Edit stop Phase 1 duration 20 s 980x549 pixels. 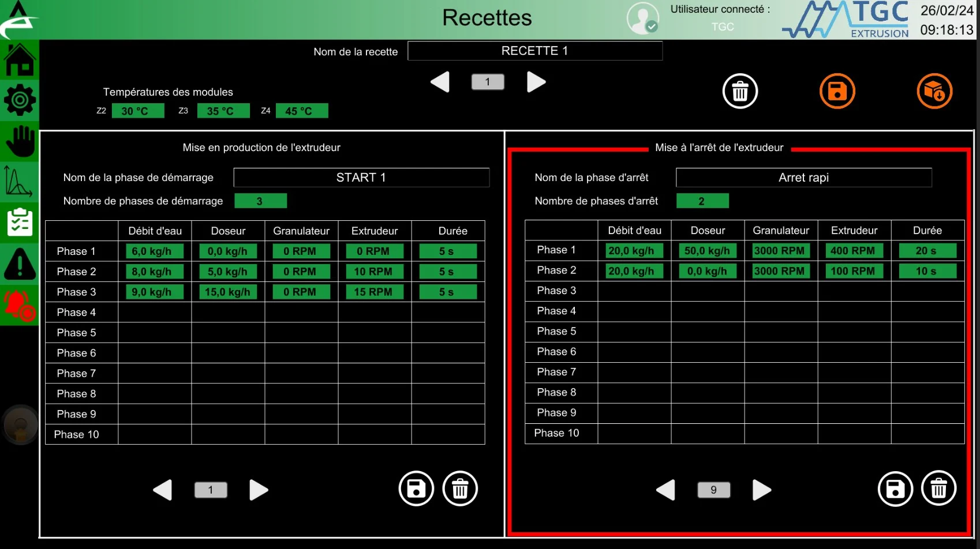pyautogui.click(x=928, y=250)
